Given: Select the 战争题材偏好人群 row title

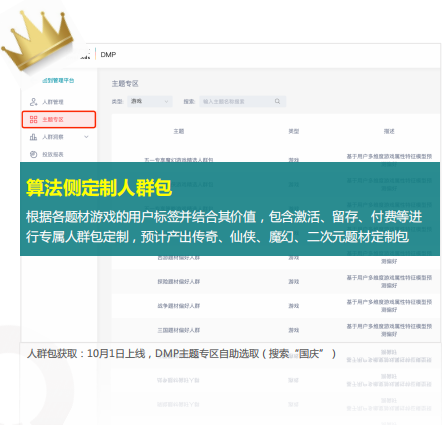Looking at the screenshot, I should pos(179,306).
